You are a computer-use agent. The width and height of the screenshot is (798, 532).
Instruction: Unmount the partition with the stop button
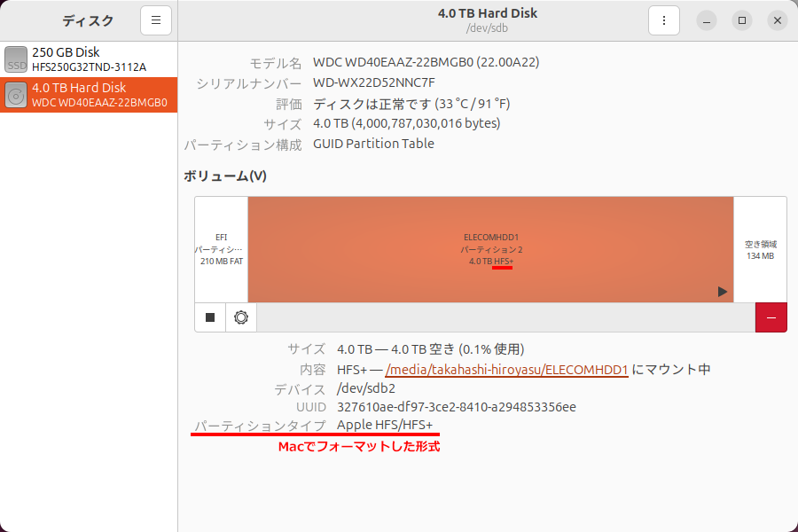click(x=210, y=317)
